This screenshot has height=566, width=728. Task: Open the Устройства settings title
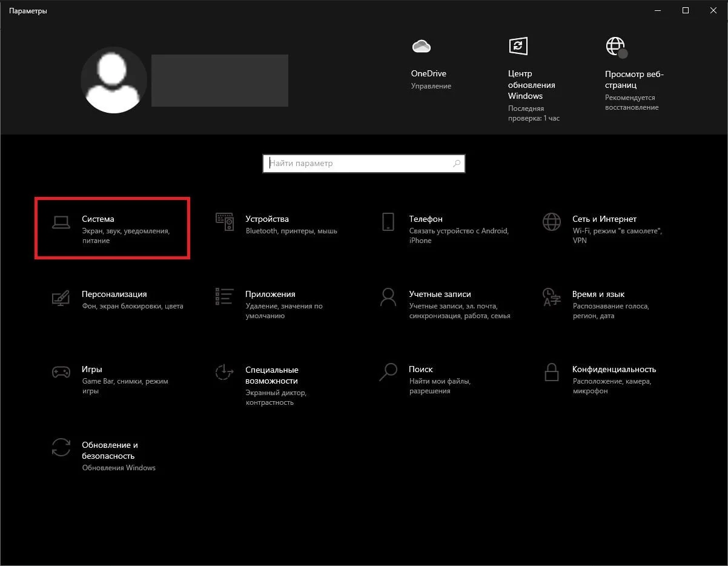pos(267,219)
